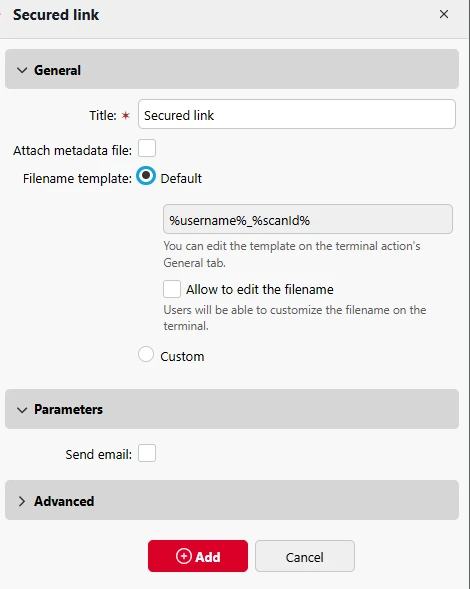This screenshot has height=589, width=470.
Task: Tick the Allow to edit filename checkbox
Action: [x=172, y=289]
